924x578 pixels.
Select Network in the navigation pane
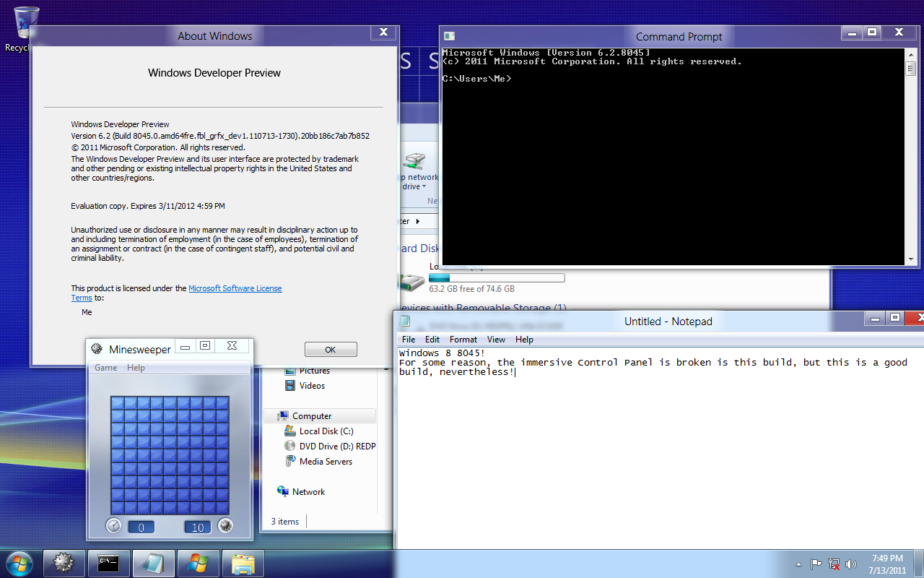308,492
